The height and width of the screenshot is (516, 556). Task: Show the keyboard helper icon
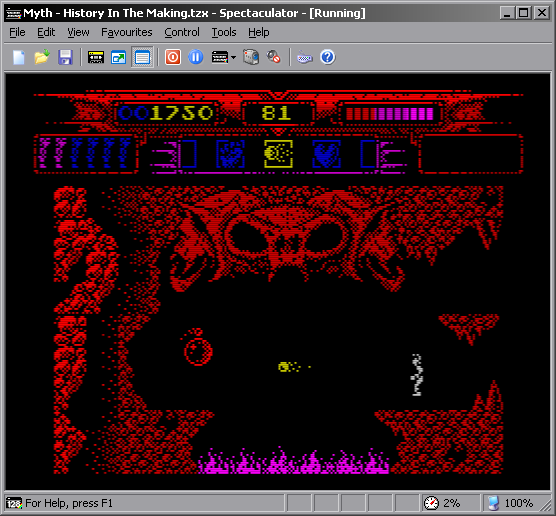(305, 57)
